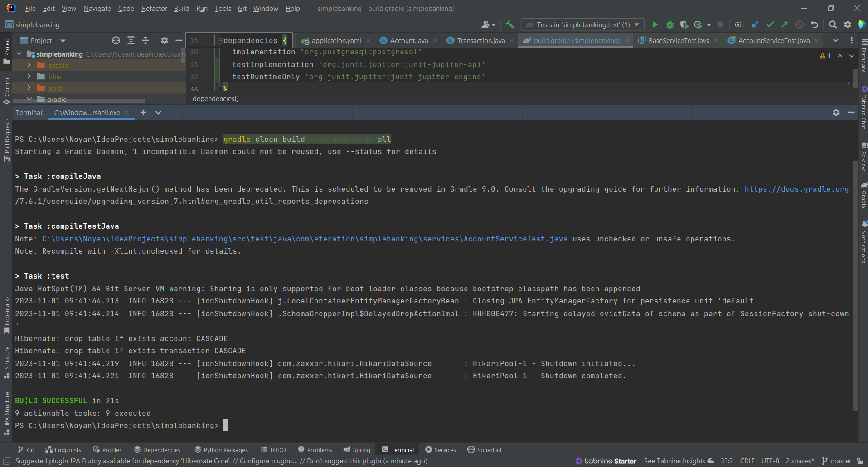Collapse the gradle folder in tree
The height and width of the screenshot is (467, 868).
pyautogui.click(x=29, y=99)
